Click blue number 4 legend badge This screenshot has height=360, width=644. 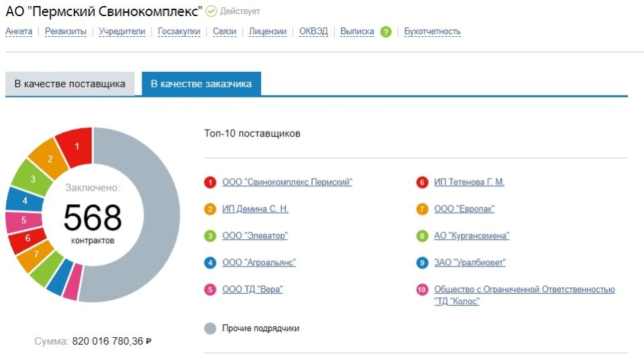[210, 263]
